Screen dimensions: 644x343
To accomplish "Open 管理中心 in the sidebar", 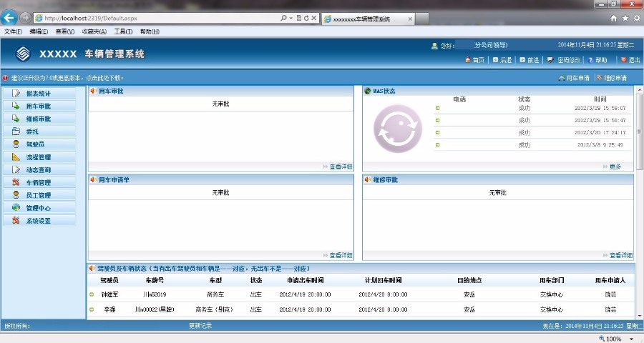I will pos(39,208).
